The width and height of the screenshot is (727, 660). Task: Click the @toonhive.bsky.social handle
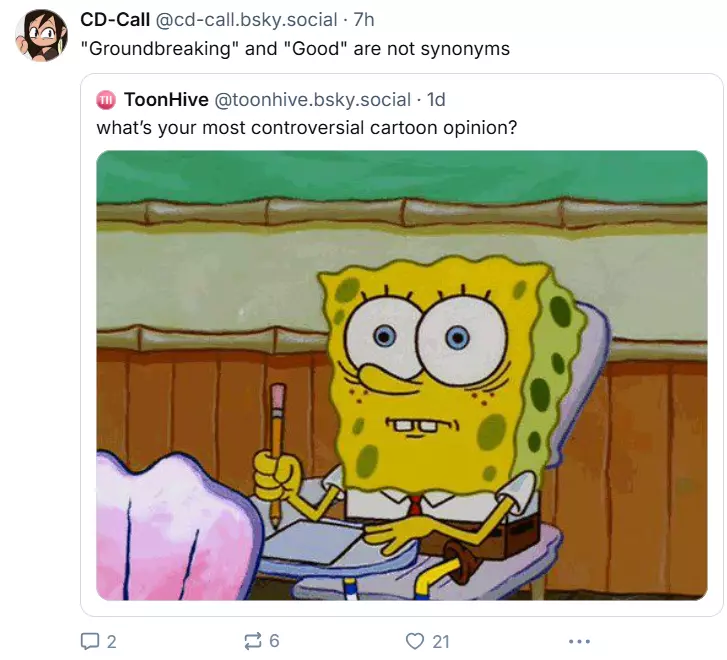[313, 99]
